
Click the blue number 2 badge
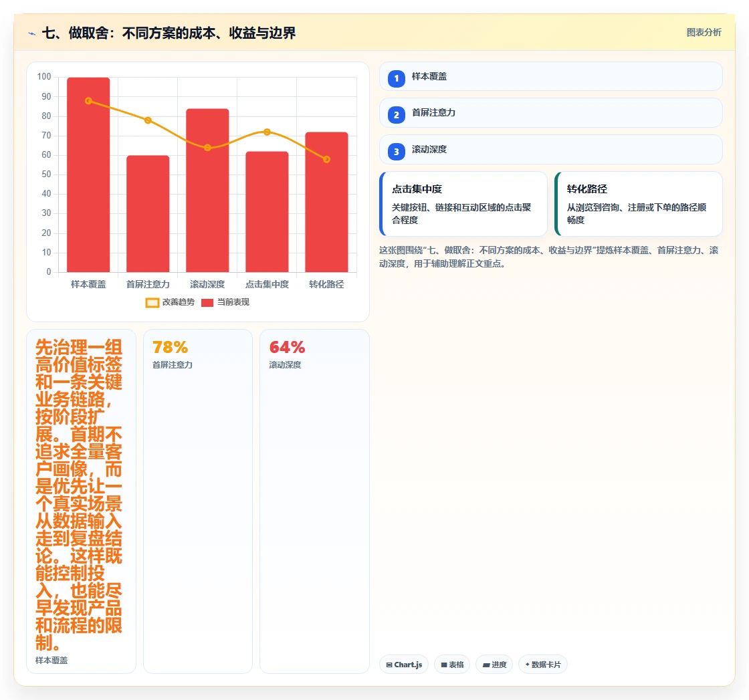pos(396,114)
